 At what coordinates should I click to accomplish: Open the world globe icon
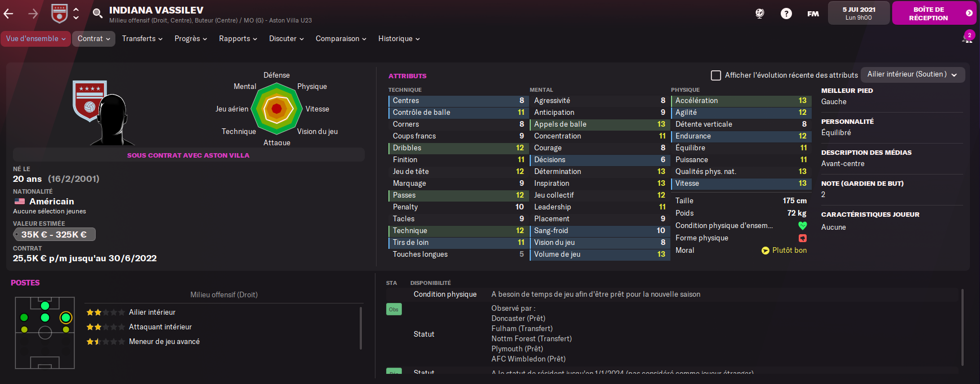click(759, 14)
